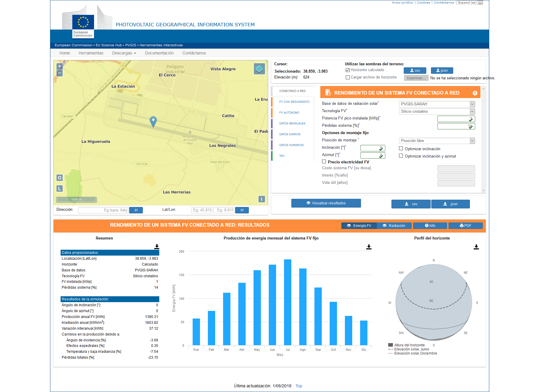Open the map layer switcher
This screenshot has height=392, width=539.
click(x=259, y=69)
